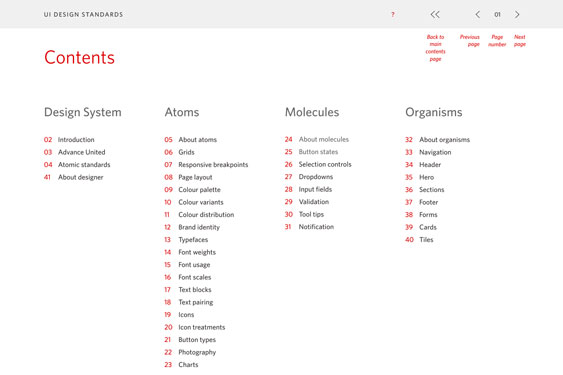Viewport: 563px width, 375px height.
Task: Click the Design System section heading
Action: (x=83, y=112)
